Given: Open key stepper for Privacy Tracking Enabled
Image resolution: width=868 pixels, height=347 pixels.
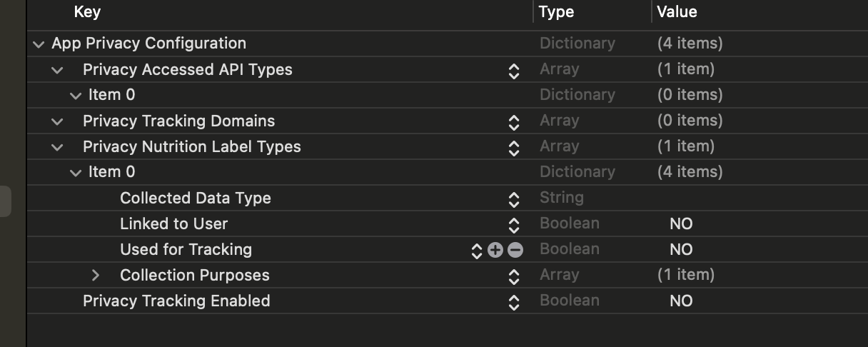Looking at the screenshot, I should pos(513,302).
